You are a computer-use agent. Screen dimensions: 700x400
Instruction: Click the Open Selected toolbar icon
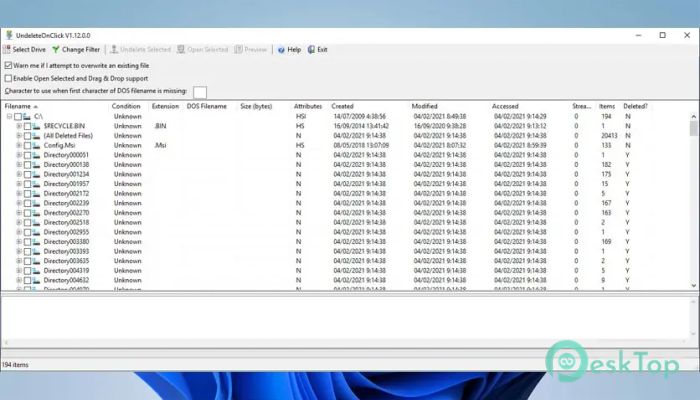point(181,50)
